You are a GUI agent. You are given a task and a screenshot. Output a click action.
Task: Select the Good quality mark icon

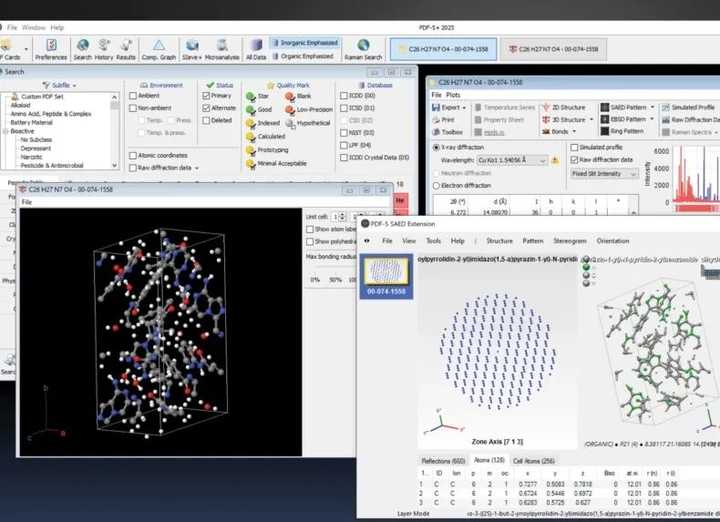(251, 110)
